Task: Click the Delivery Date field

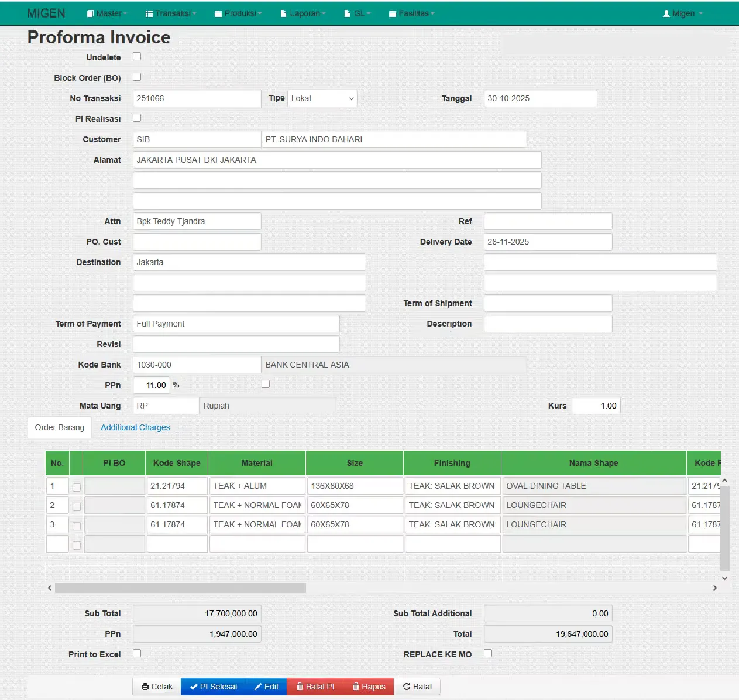Action: [x=548, y=242]
